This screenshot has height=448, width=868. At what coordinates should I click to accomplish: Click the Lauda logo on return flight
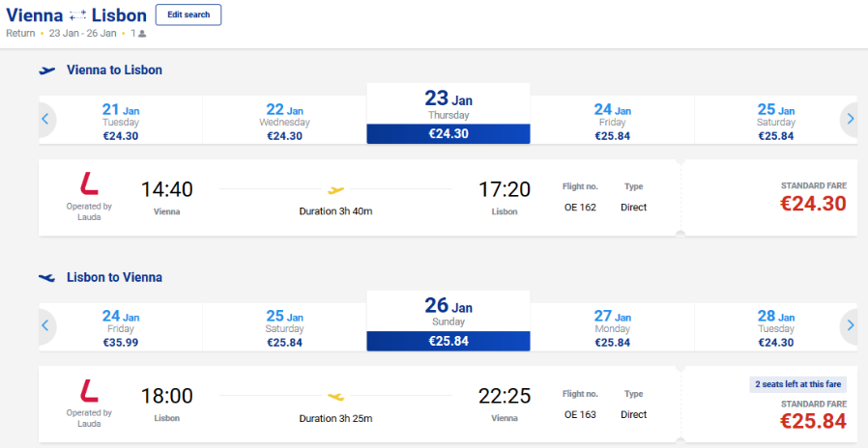pyautogui.click(x=89, y=390)
